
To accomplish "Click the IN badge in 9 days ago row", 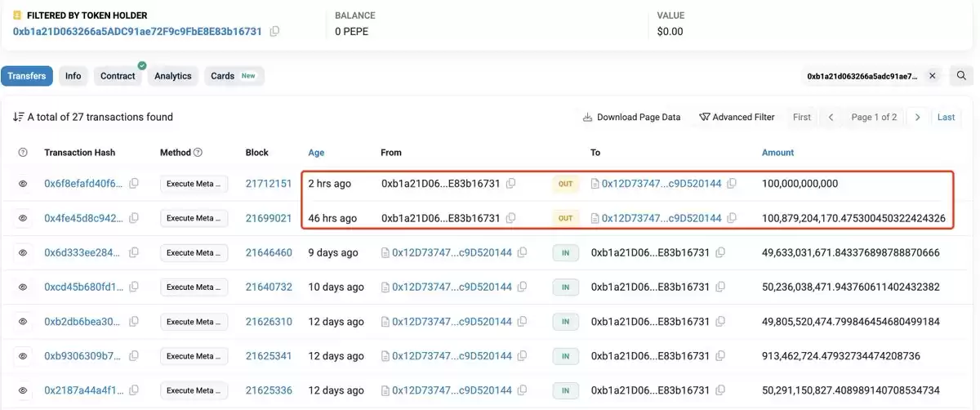I will (x=565, y=252).
